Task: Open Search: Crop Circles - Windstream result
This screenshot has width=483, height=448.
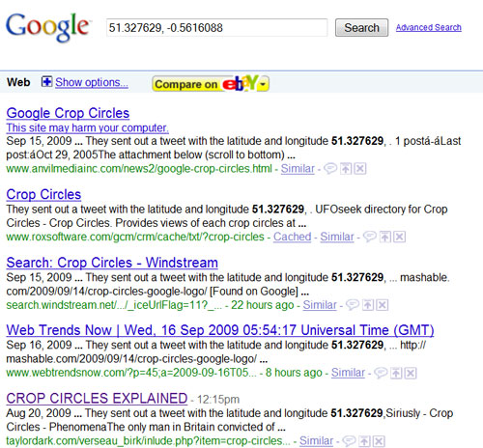Action: pos(112,263)
